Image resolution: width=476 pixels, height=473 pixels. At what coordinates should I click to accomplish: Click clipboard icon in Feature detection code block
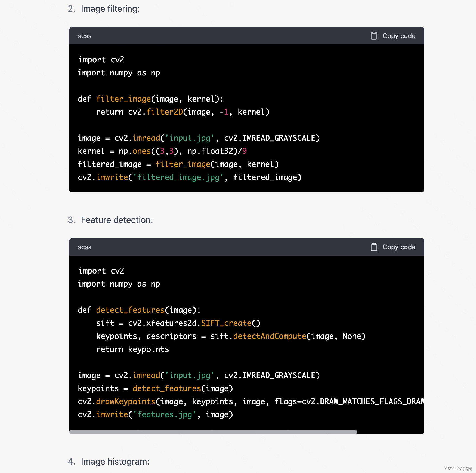374,247
